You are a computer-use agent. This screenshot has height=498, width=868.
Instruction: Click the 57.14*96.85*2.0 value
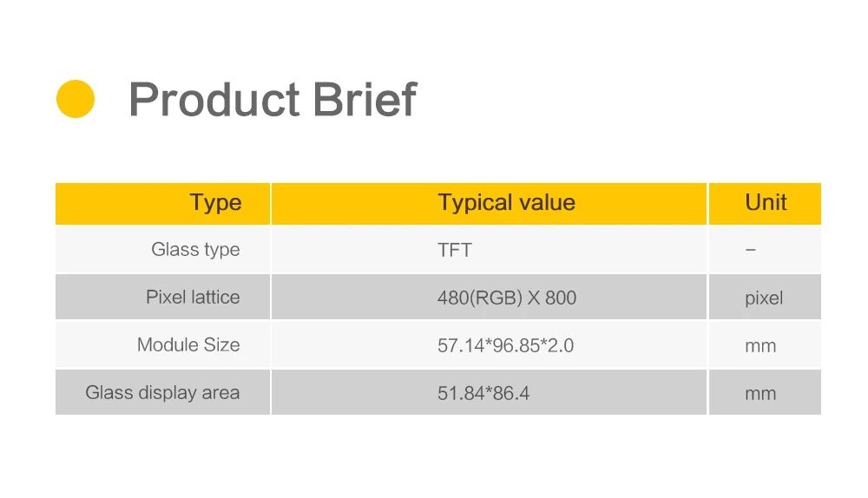pyautogui.click(x=505, y=346)
